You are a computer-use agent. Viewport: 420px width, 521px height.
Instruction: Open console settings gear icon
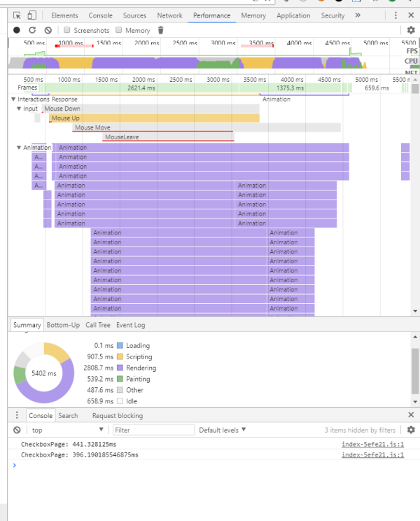[x=411, y=430]
